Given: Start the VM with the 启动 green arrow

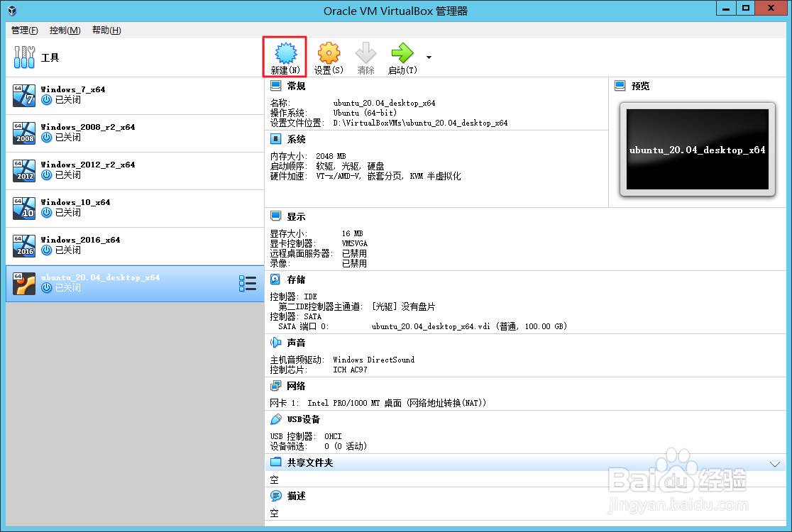Looking at the screenshot, I should pos(402,52).
